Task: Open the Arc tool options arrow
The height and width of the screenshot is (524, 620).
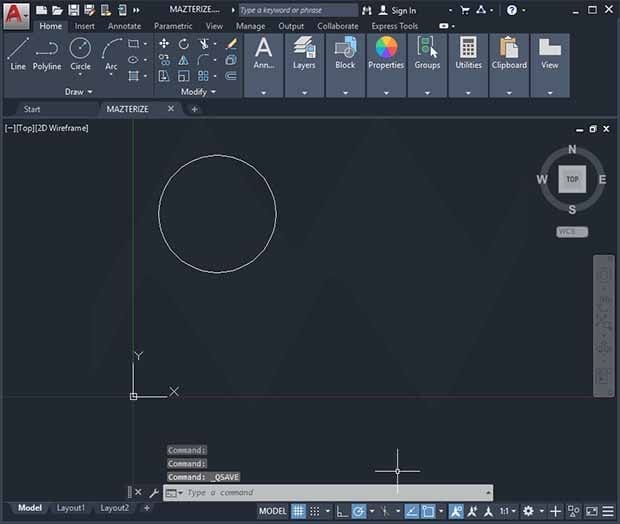Action: pos(111,74)
